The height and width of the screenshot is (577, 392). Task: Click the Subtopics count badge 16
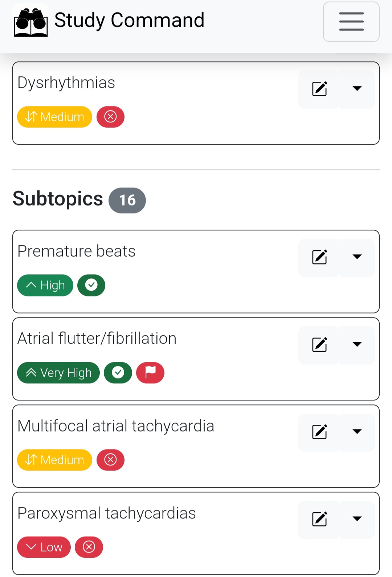click(x=127, y=200)
